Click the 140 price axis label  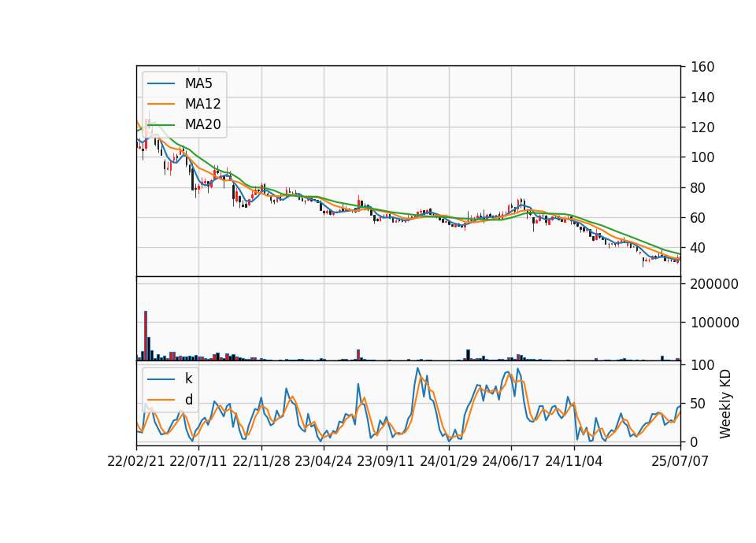702,98
